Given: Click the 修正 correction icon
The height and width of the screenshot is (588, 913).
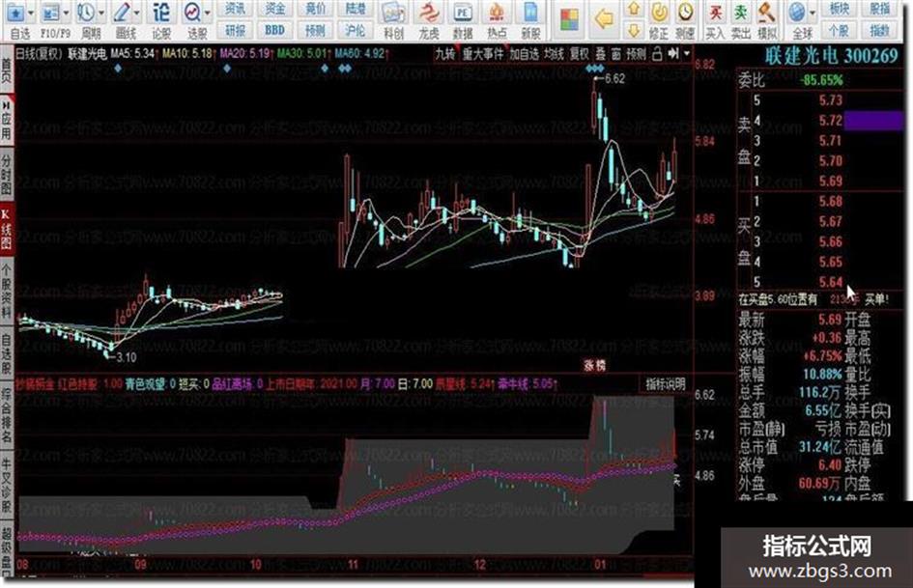Looking at the screenshot, I should 659,13.
